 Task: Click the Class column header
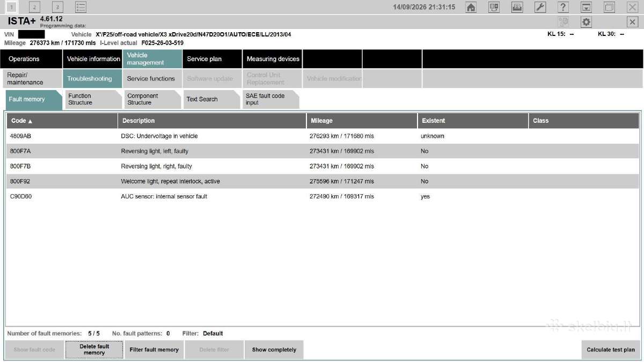[584, 121]
